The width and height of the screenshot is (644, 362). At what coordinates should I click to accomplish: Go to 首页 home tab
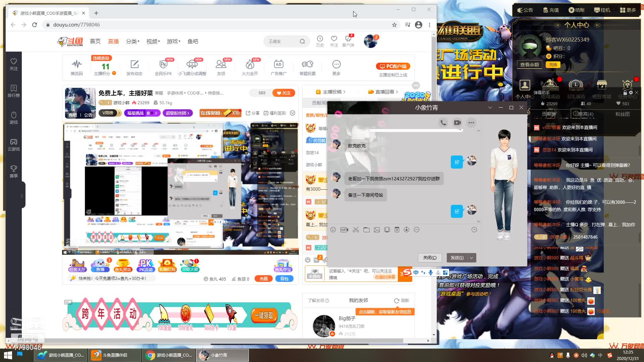95,41
